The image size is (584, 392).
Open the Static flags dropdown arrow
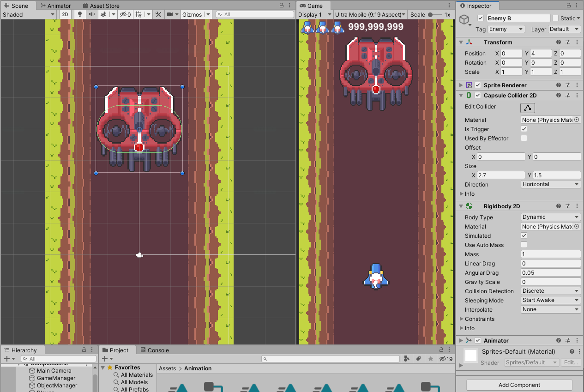[578, 18]
